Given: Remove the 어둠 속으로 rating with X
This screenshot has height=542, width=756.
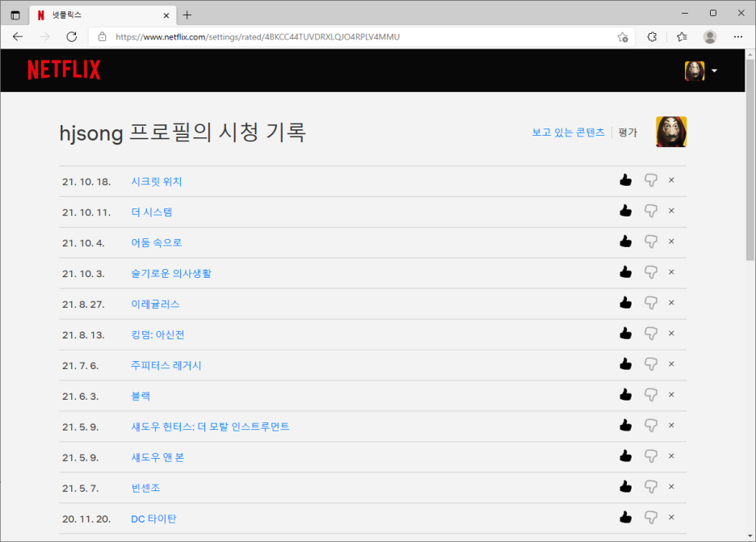Looking at the screenshot, I should [x=671, y=242].
